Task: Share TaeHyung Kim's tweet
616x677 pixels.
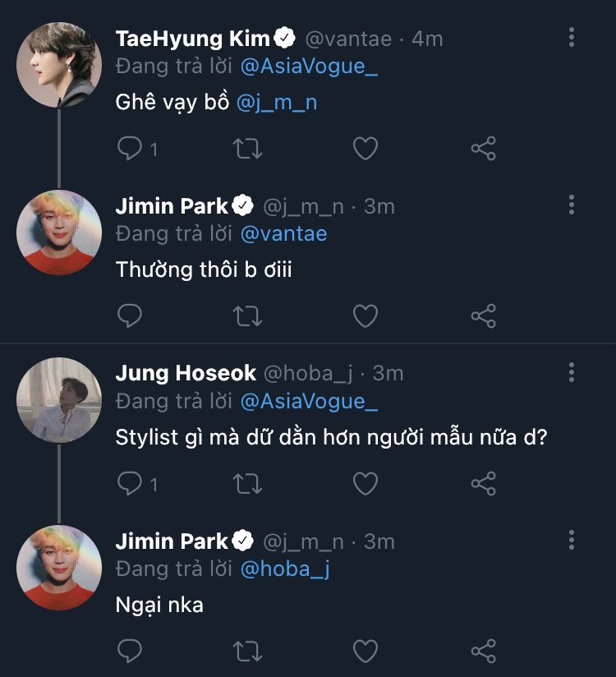Action: (x=483, y=149)
